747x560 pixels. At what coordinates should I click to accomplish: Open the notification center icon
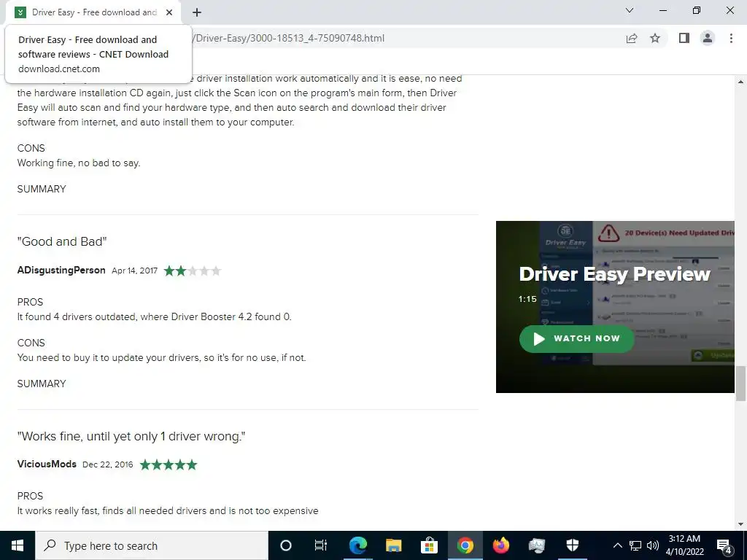(x=724, y=545)
